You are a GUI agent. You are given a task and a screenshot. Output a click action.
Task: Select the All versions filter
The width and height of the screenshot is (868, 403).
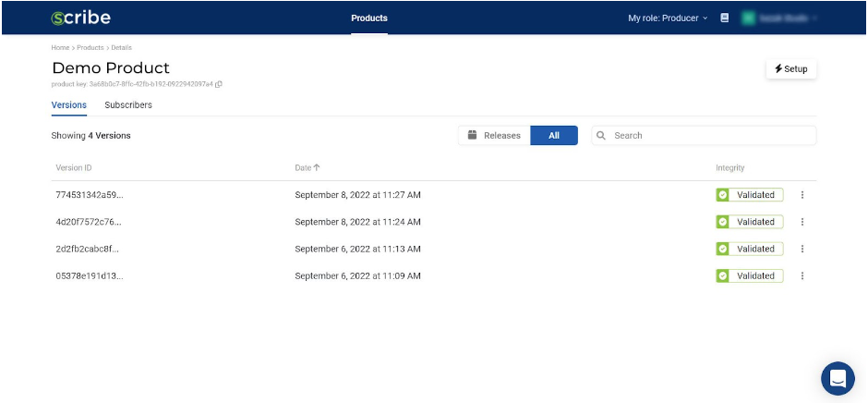point(554,136)
